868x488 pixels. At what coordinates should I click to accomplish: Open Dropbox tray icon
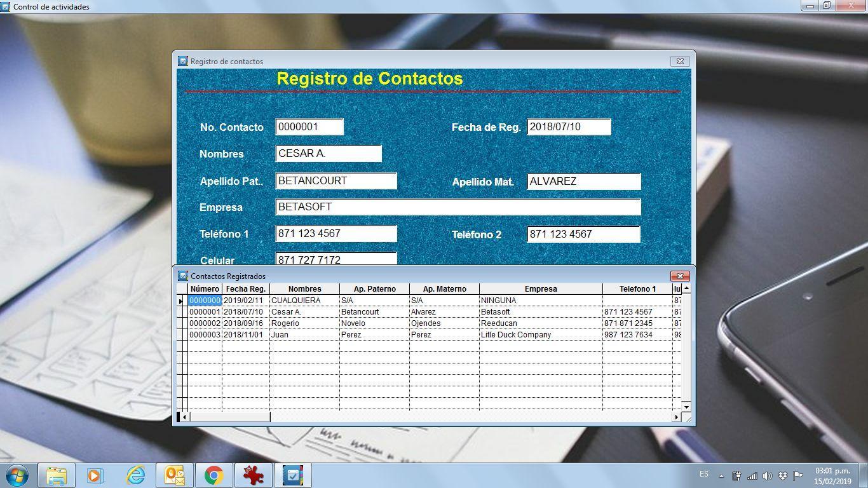[783, 475]
